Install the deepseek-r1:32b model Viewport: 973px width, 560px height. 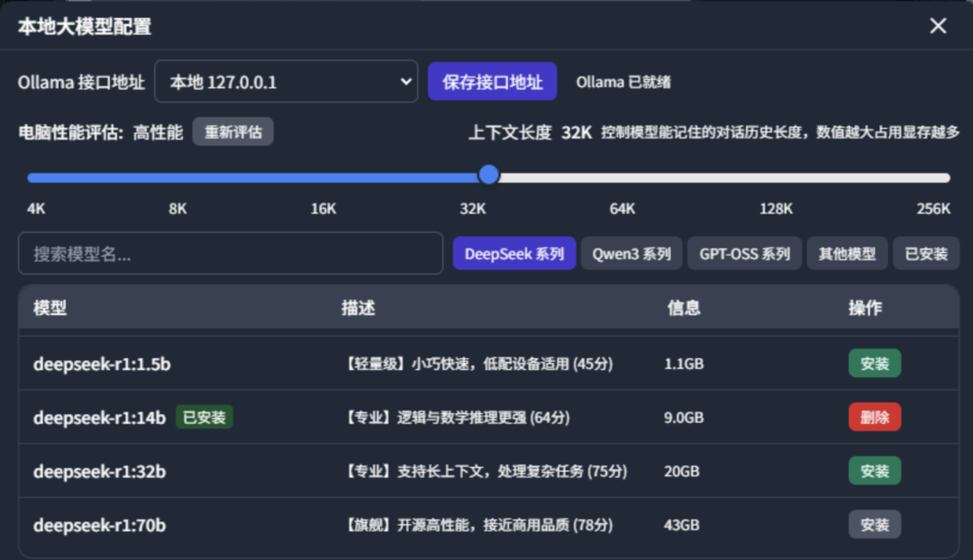tap(874, 471)
